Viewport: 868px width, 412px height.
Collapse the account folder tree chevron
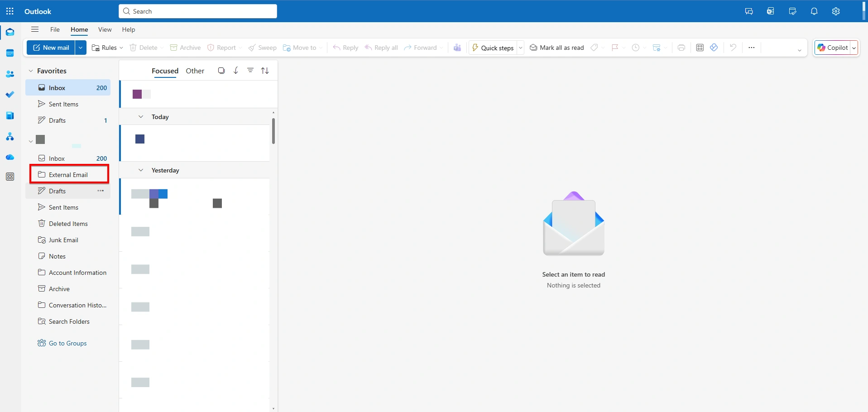click(31, 141)
